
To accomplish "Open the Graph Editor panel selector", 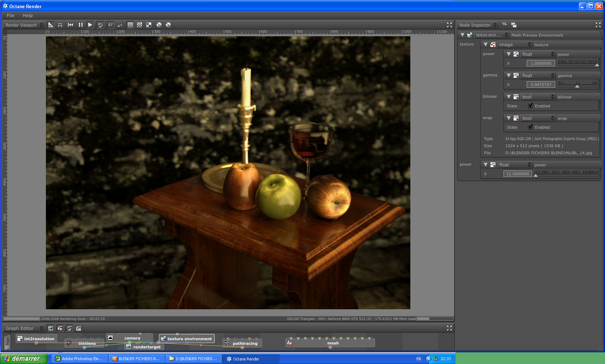I will pyautogui.click(x=24, y=328).
